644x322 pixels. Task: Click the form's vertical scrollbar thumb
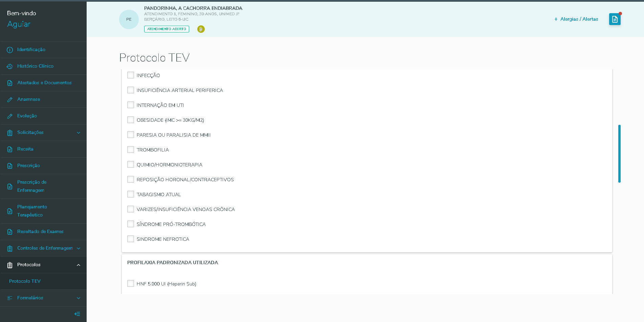[x=619, y=154]
